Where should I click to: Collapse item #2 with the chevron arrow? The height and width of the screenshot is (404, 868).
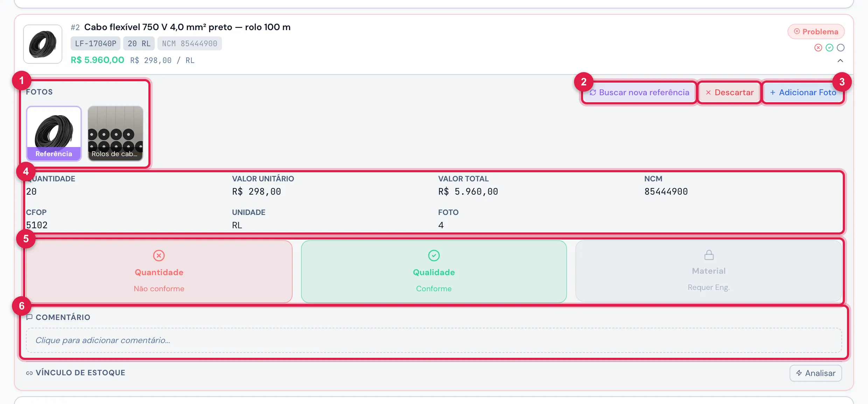click(840, 61)
